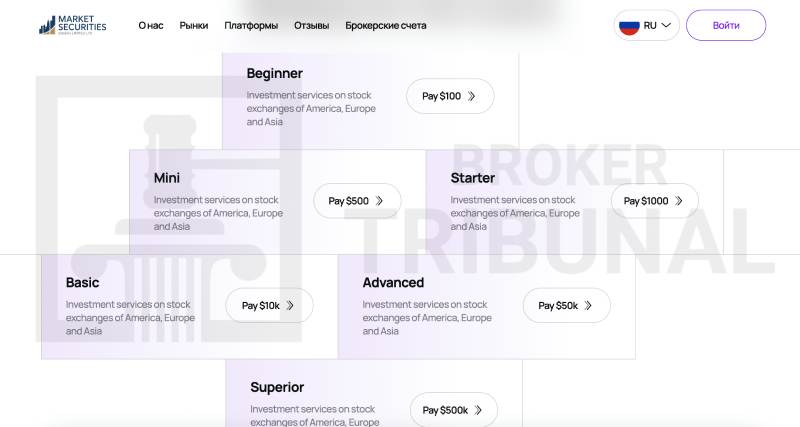Click the arrow on Pay $500k
Viewport: 800px width, 427px height.
[478, 410]
